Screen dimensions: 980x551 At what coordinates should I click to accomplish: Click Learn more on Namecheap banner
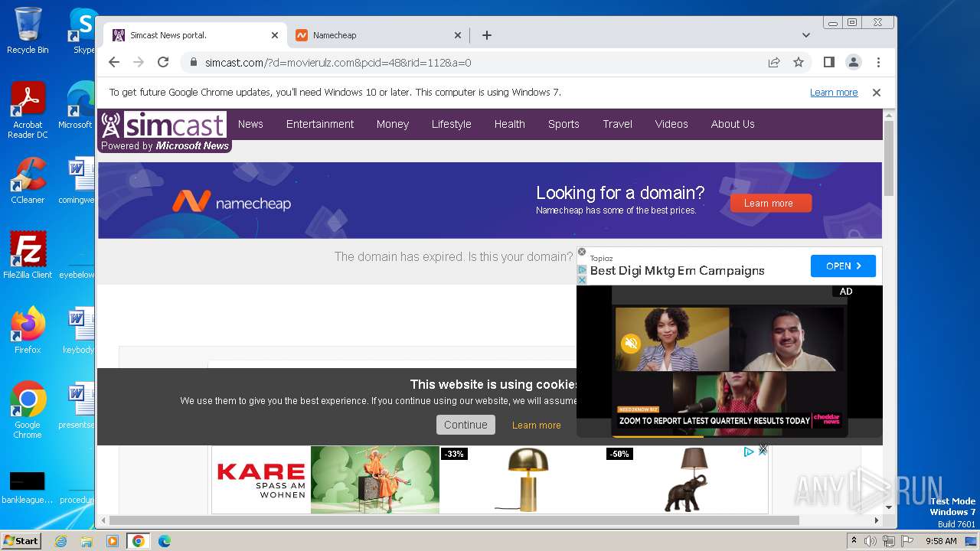(770, 203)
